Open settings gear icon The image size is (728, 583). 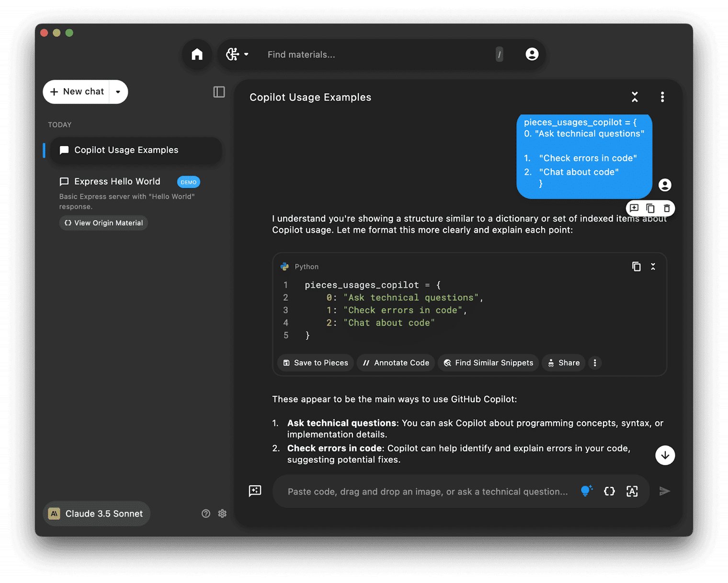[x=222, y=514]
